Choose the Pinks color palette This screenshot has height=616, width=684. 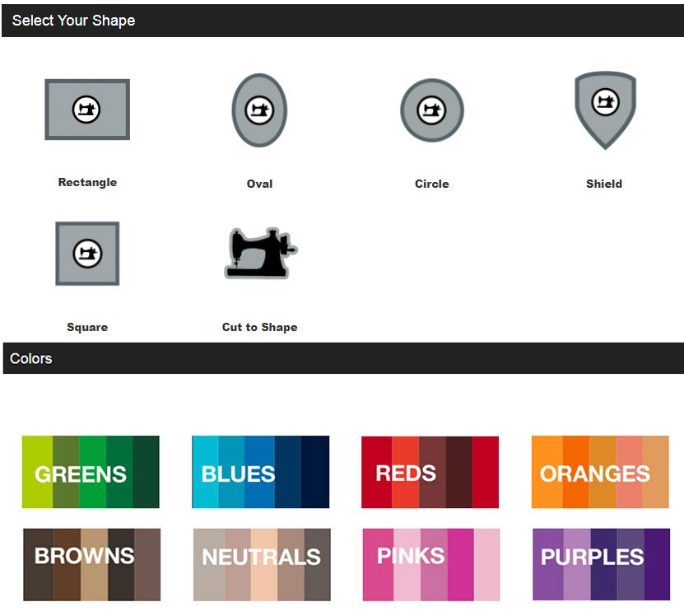click(430, 565)
